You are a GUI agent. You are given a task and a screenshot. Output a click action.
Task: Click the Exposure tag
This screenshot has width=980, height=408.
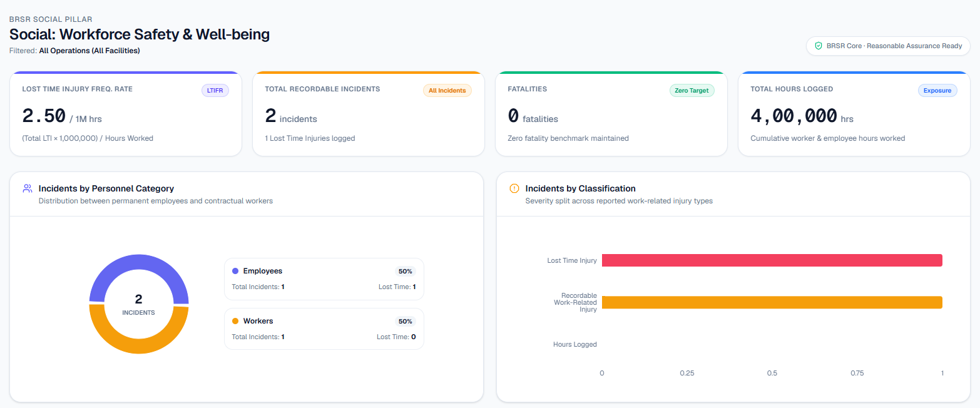pyautogui.click(x=937, y=91)
